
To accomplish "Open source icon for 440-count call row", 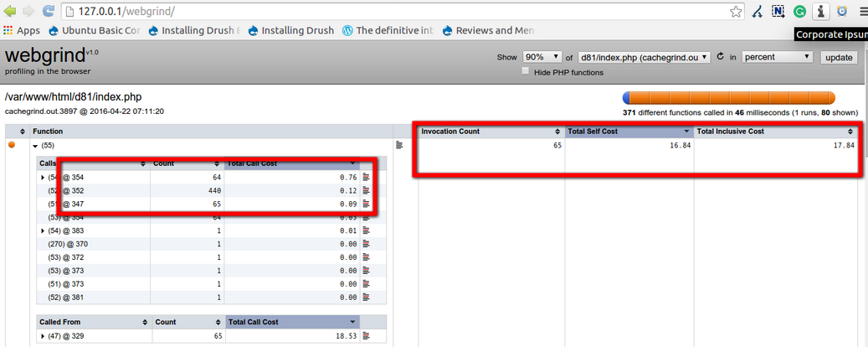I will [x=366, y=191].
